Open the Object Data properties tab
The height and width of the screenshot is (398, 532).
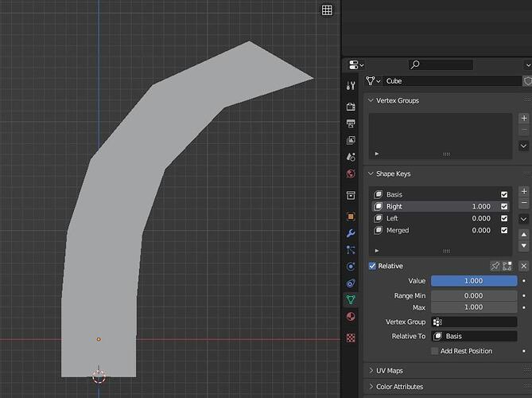(x=351, y=299)
